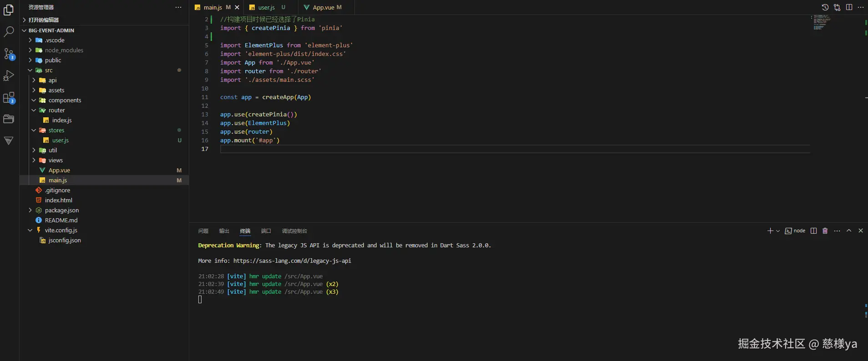The height and width of the screenshot is (361, 868).
Task: Open Source Control view in activity bar
Action: [9, 54]
